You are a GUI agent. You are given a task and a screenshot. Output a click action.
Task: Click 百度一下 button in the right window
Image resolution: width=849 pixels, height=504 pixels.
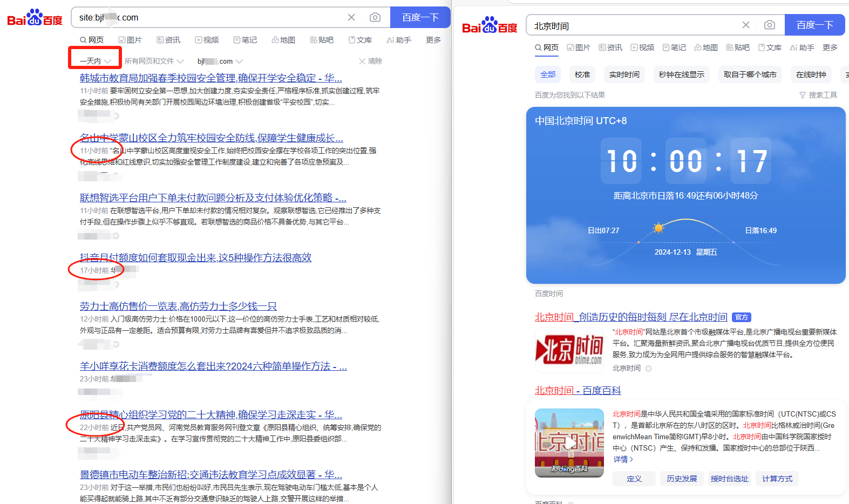(815, 25)
